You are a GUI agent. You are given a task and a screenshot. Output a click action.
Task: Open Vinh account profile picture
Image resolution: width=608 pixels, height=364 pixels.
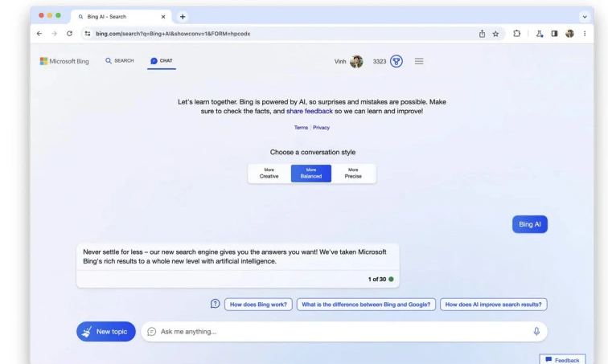356,61
